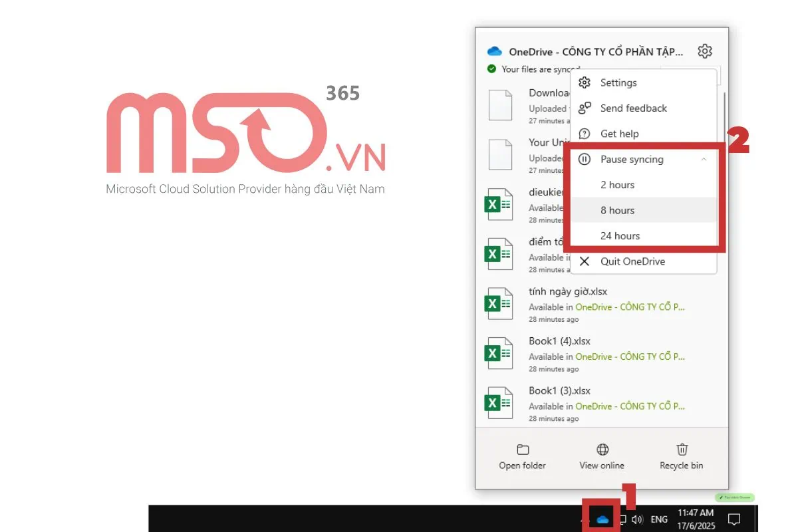Click Get help in the menu
Viewport: 798px width, 532px height.
[x=619, y=134]
